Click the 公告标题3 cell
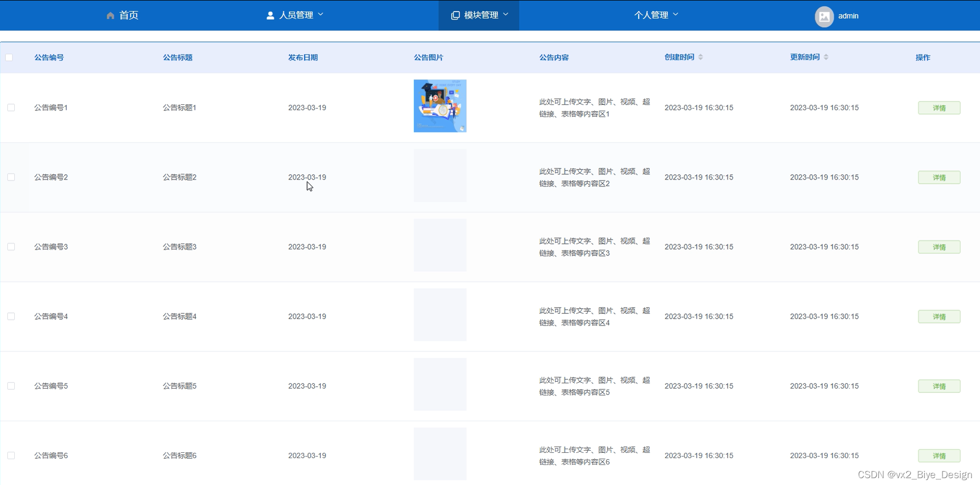Viewport: 980px width, 485px height. (x=180, y=246)
